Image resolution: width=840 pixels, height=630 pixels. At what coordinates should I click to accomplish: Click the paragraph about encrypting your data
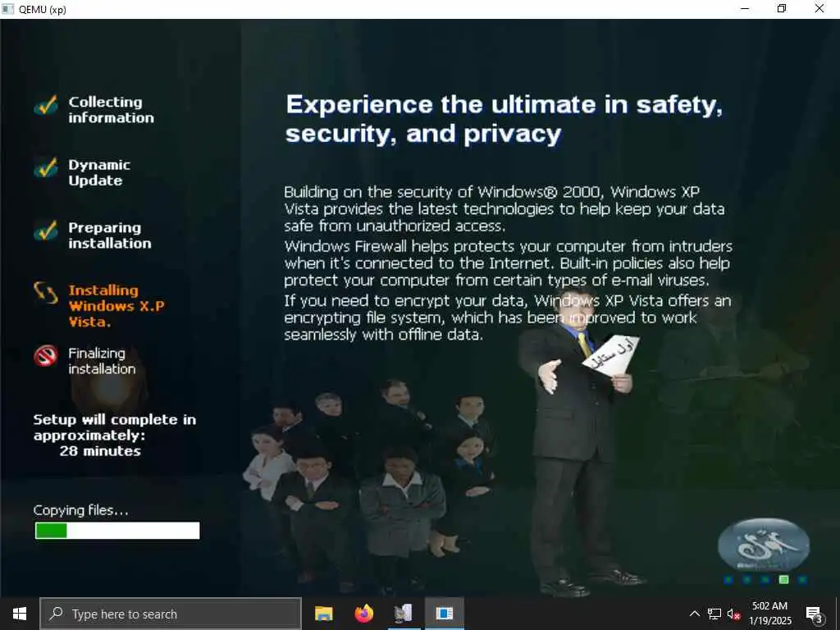[x=507, y=317]
